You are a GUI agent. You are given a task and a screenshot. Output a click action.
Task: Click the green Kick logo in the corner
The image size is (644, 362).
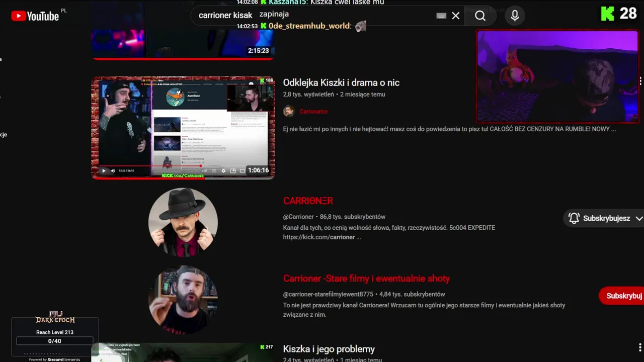click(x=608, y=14)
